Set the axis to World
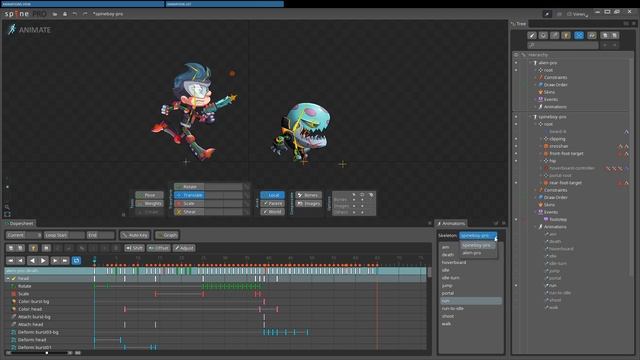The image size is (640, 360). [x=272, y=212]
